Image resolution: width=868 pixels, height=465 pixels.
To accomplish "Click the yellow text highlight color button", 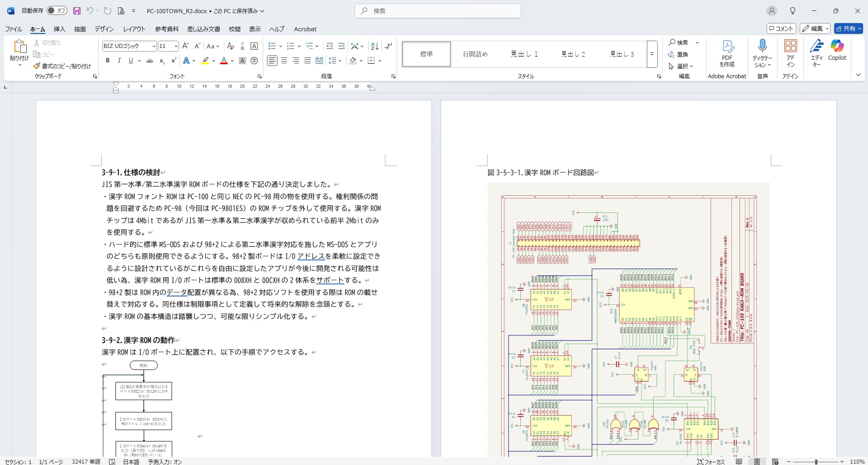I will tap(206, 61).
